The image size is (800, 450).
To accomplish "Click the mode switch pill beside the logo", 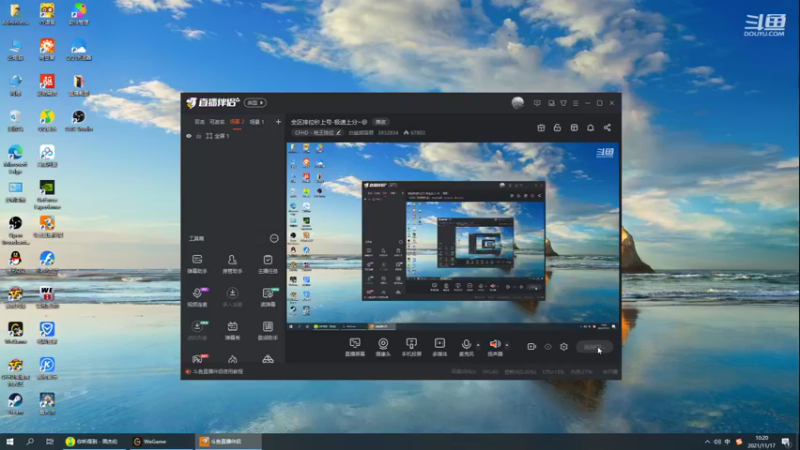I will 255,103.
